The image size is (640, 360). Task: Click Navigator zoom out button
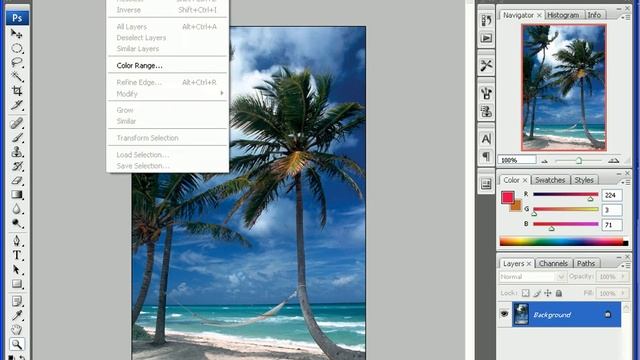(x=544, y=161)
